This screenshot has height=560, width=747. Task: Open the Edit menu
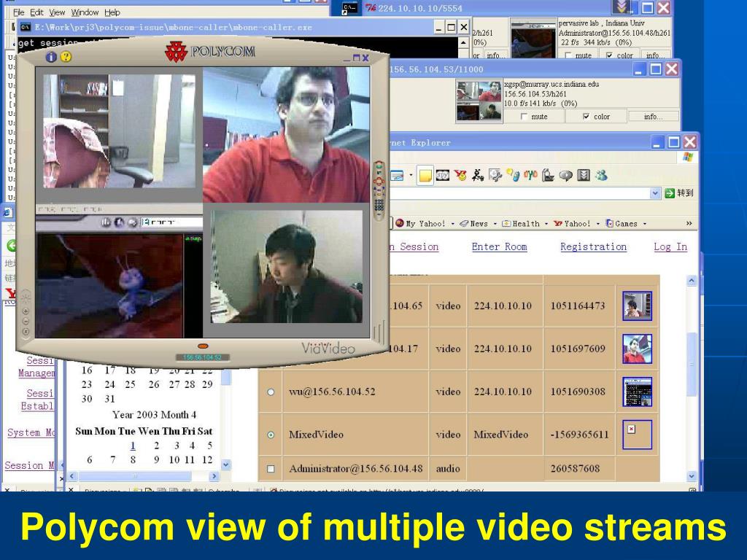point(36,12)
